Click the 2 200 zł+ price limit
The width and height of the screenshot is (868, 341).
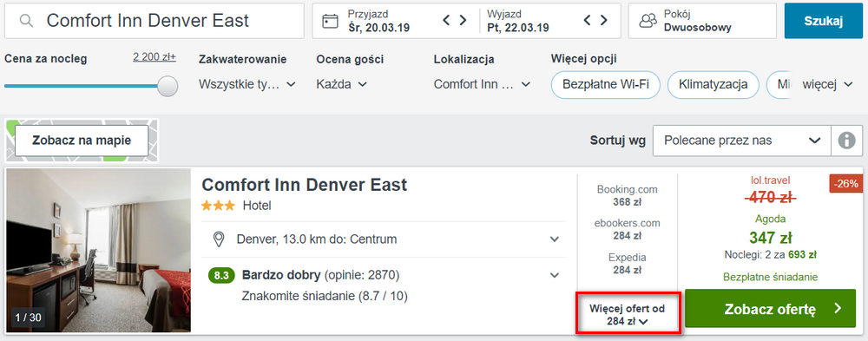(155, 56)
